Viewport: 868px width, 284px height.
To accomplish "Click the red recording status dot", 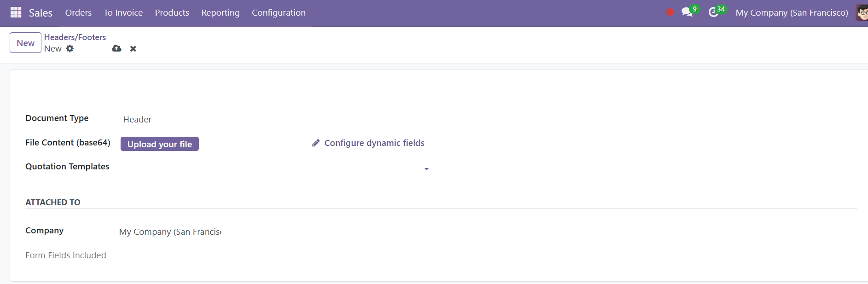I will [x=670, y=12].
